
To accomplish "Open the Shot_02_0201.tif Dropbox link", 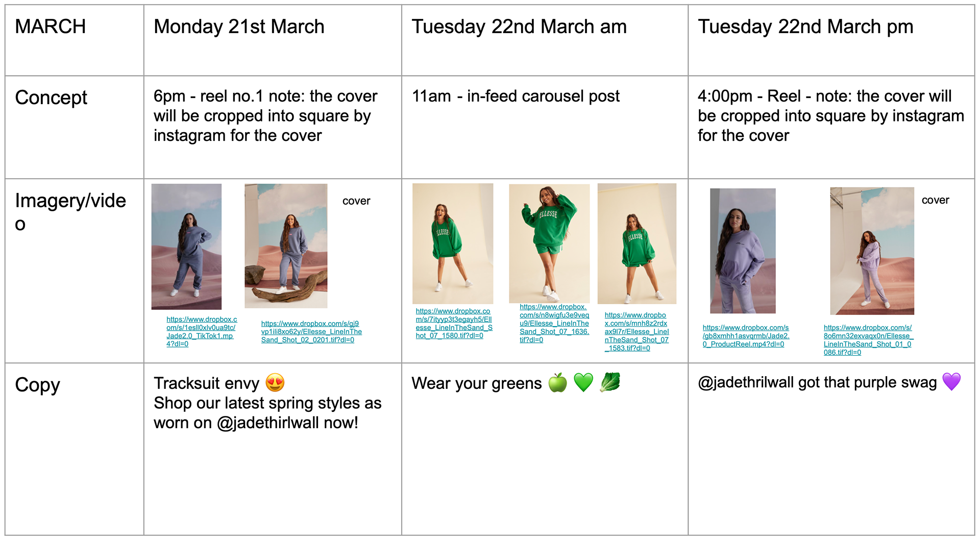I will pyautogui.click(x=311, y=332).
